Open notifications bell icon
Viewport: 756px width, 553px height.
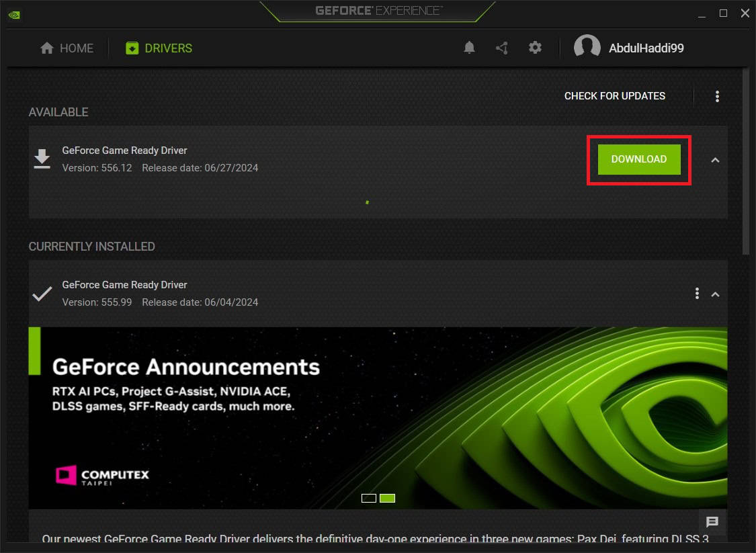(469, 47)
